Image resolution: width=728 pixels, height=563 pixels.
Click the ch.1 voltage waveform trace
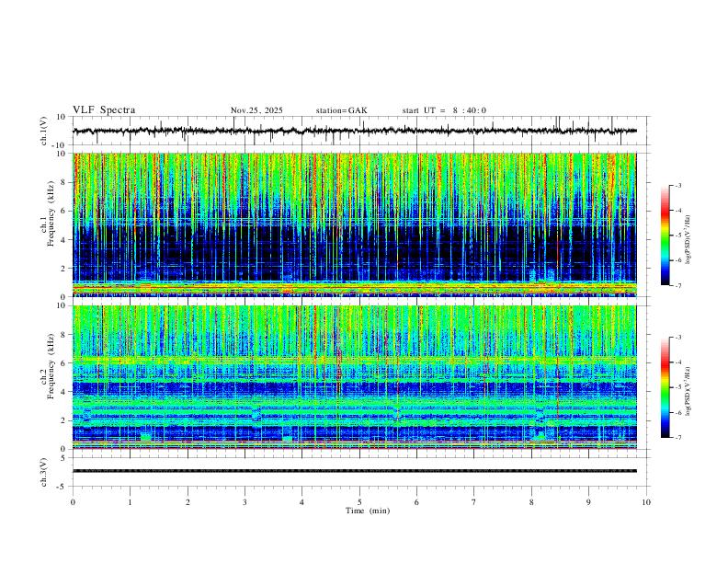[x=355, y=131]
